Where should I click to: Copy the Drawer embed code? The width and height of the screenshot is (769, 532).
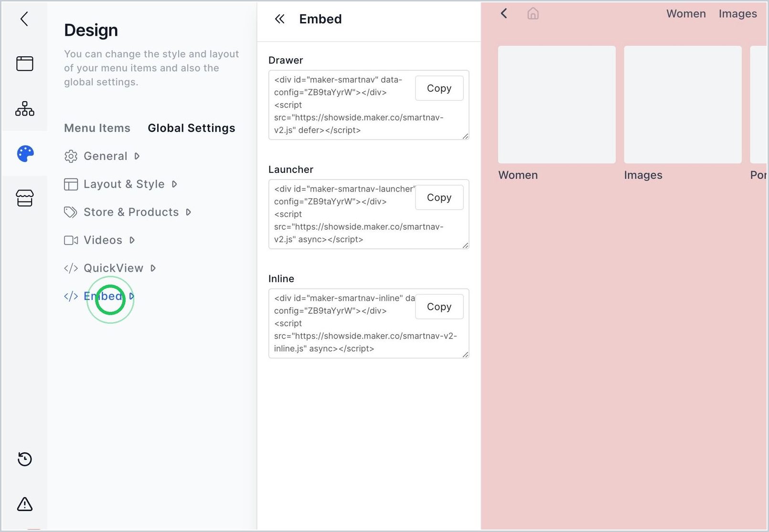click(x=439, y=88)
